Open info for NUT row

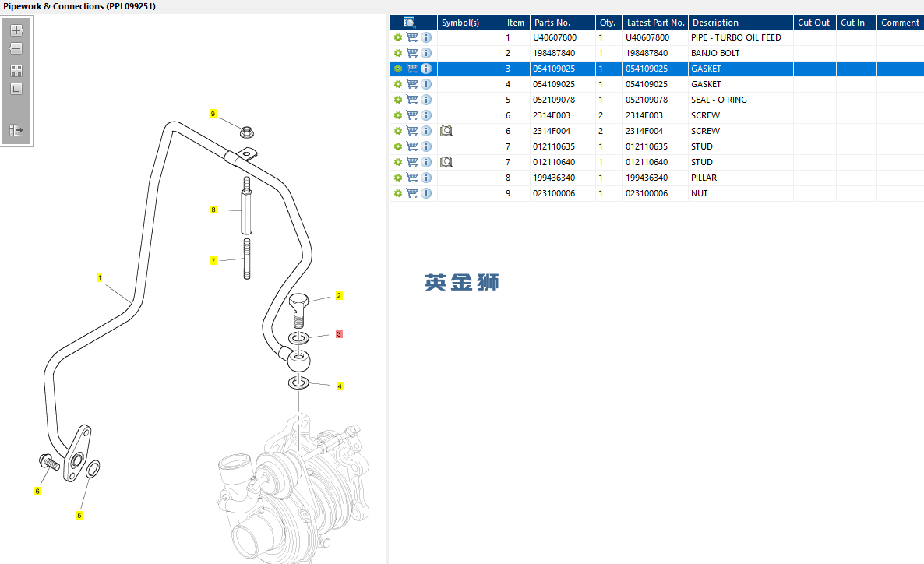pyautogui.click(x=426, y=193)
